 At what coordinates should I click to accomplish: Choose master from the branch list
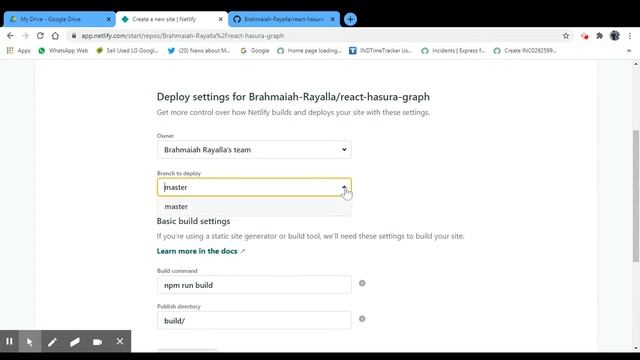click(254, 207)
